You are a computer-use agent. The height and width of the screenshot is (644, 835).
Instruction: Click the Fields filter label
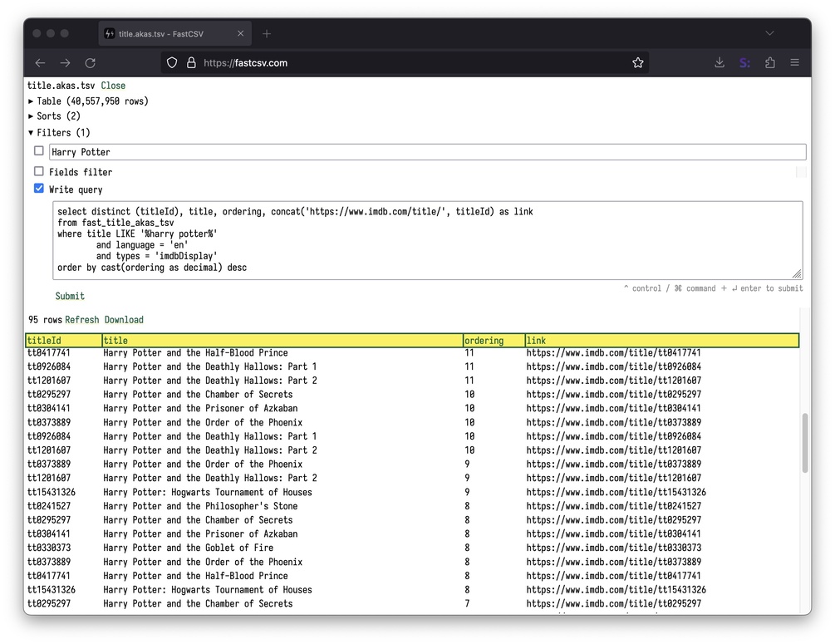81,172
